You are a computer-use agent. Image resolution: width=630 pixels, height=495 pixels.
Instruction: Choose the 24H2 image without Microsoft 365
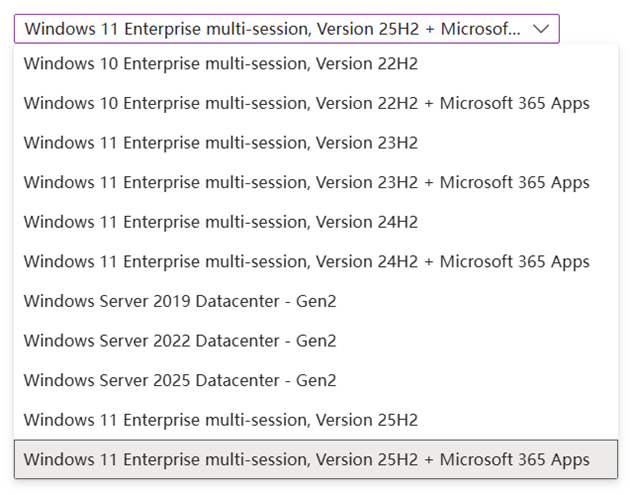click(x=221, y=222)
